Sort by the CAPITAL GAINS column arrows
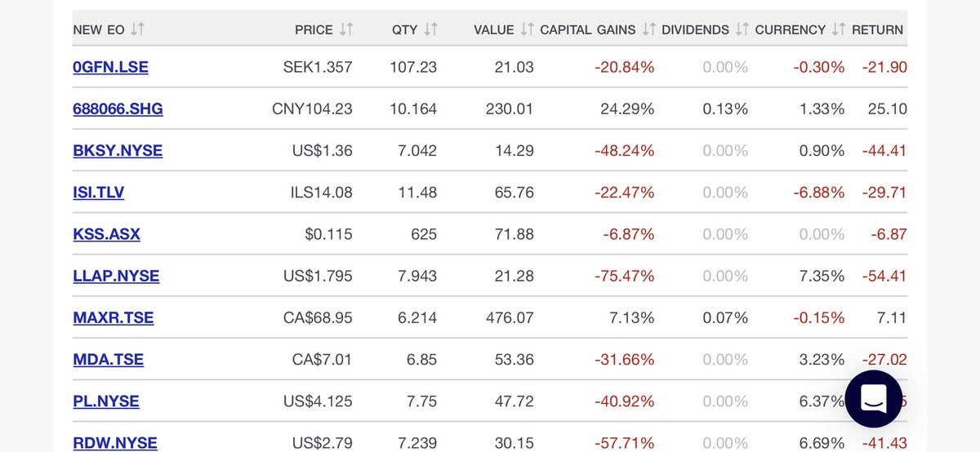Screen dimensions: 980x452 pyautogui.click(x=649, y=29)
